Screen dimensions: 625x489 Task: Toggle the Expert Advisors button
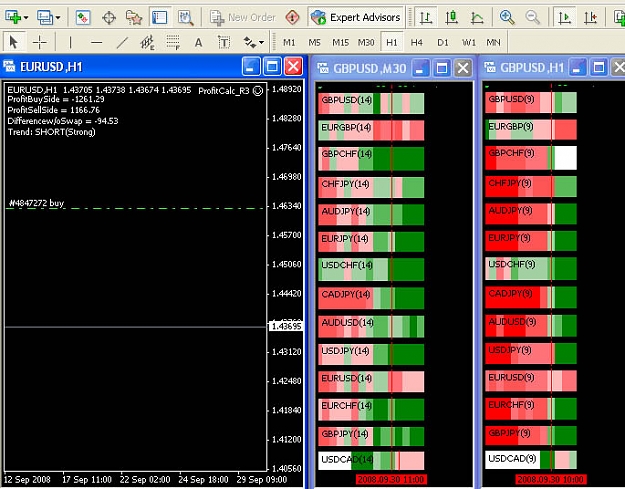click(356, 17)
